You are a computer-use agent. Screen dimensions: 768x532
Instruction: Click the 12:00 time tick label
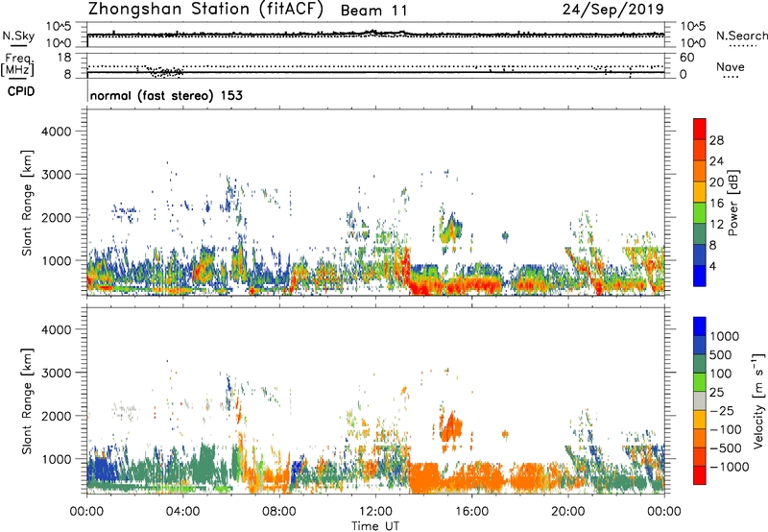coord(375,512)
